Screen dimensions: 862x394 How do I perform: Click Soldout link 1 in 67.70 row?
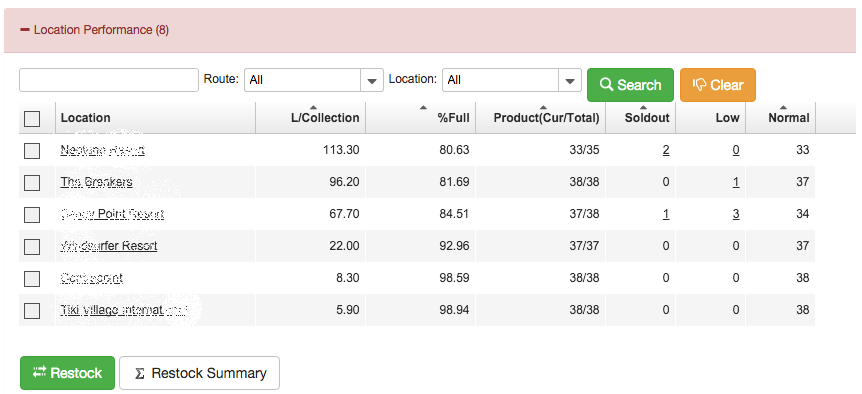(666, 214)
